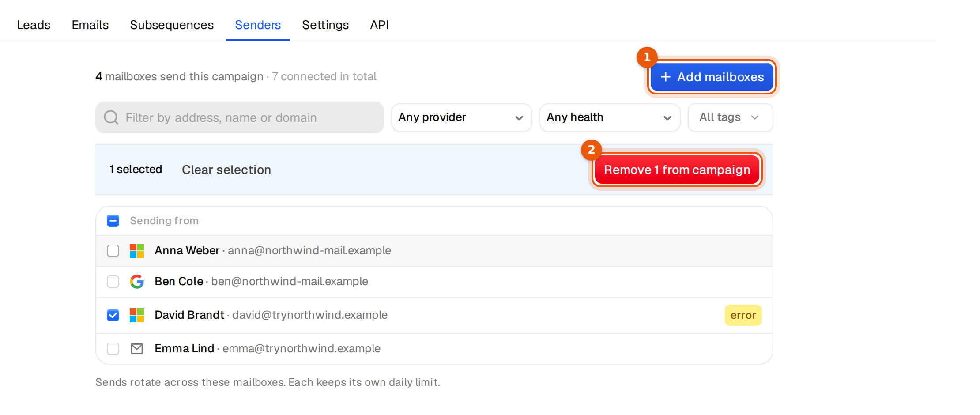Image resolution: width=980 pixels, height=415 pixels.
Task: Check the Anna Weber mailbox checkbox
Action: point(113,251)
